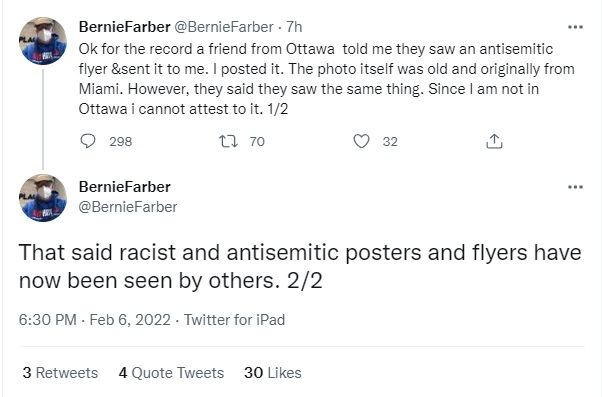
Task: Click the 298 reply count
Action: click(121, 142)
